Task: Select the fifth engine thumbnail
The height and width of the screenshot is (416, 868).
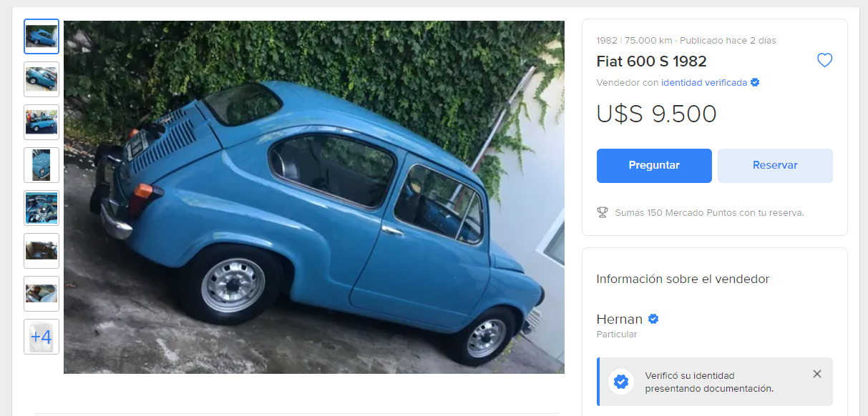Action: coord(42,208)
